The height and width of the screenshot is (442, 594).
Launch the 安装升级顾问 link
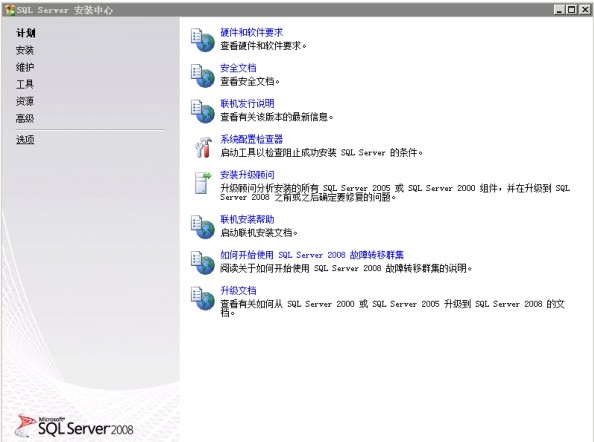tap(247, 175)
